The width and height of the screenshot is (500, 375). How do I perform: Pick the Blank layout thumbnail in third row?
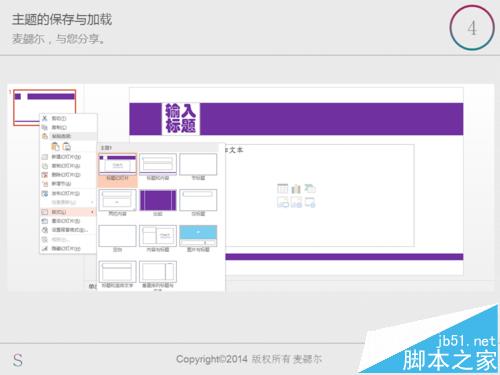pyautogui.click(x=117, y=236)
